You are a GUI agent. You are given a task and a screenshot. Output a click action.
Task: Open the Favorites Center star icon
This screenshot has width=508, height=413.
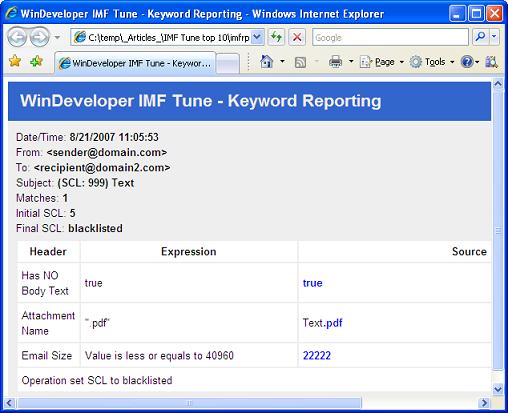(x=15, y=61)
